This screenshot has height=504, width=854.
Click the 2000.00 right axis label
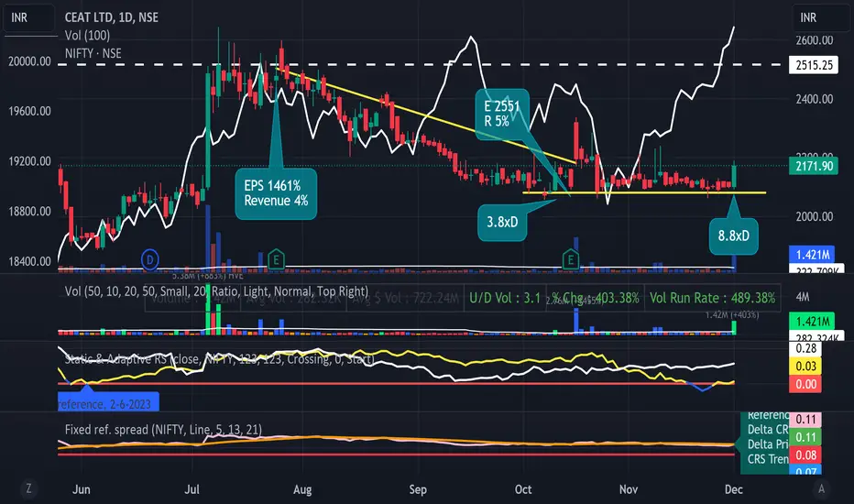coord(815,217)
